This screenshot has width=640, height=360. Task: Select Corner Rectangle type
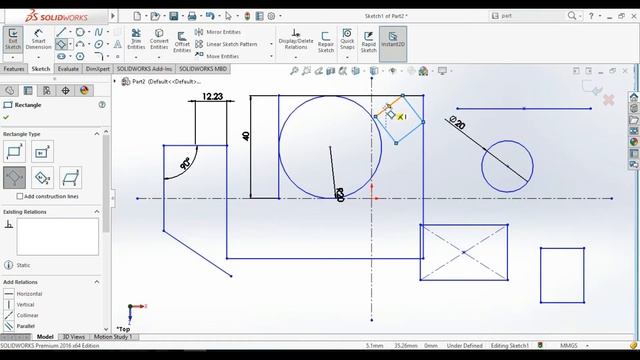click(x=14, y=151)
